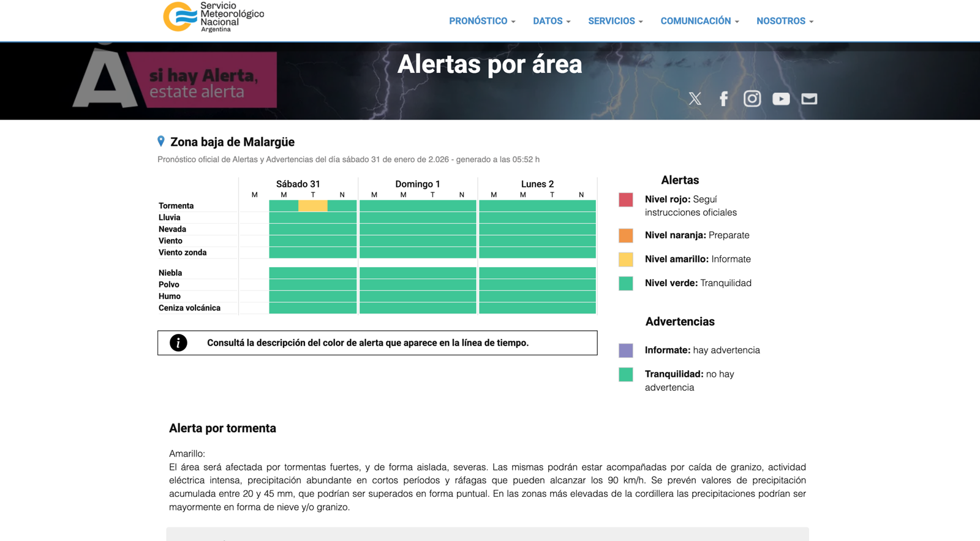Click the purple Informate advertencia swatch

pyautogui.click(x=625, y=350)
